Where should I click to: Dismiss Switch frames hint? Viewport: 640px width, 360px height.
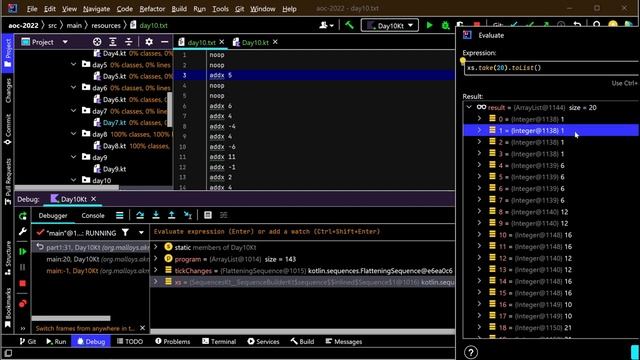click(142, 328)
